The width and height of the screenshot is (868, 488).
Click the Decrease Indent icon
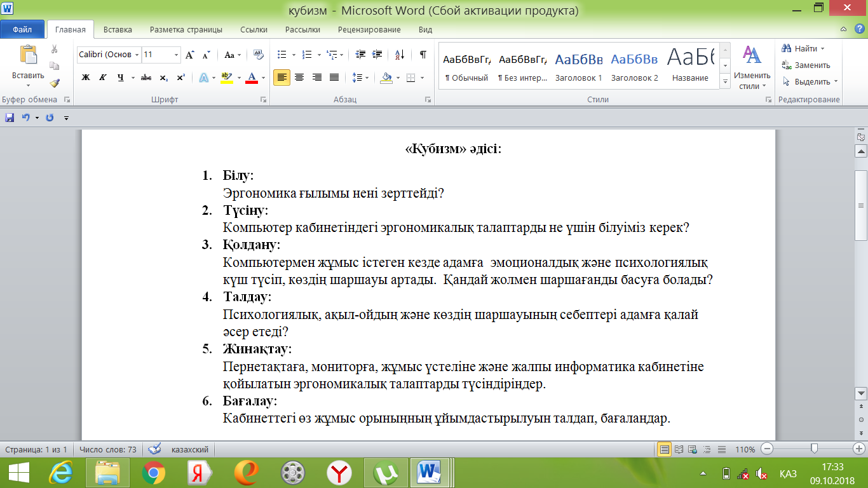361,55
